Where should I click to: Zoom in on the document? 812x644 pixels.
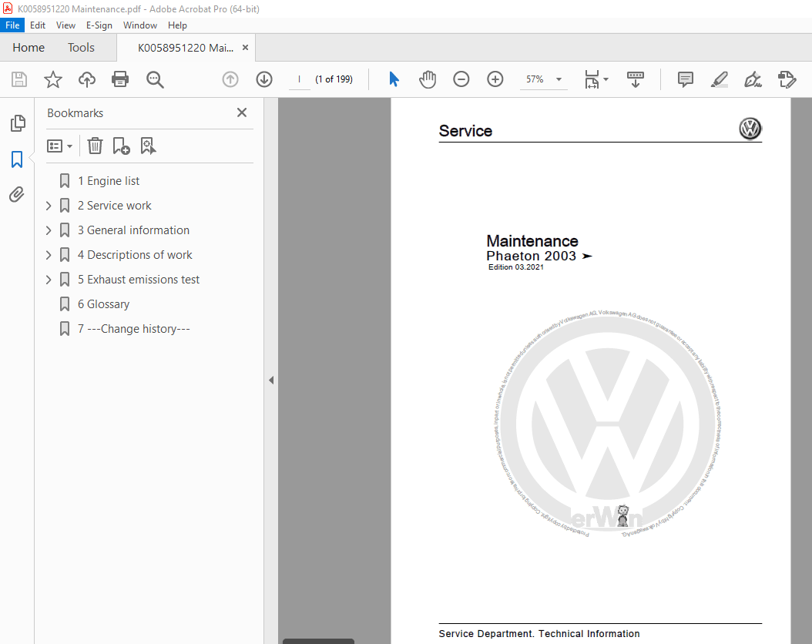pos(495,79)
